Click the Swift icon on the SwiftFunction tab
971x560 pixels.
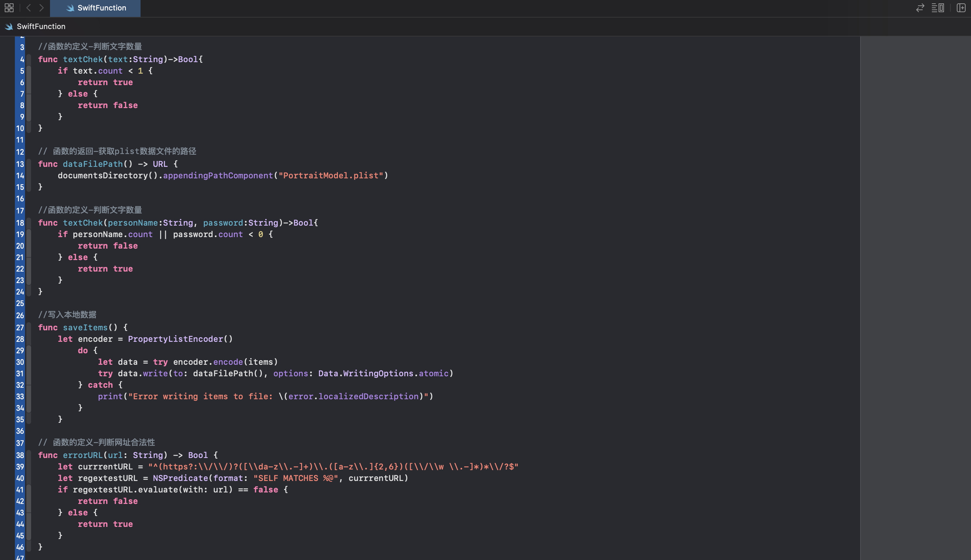(x=70, y=8)
